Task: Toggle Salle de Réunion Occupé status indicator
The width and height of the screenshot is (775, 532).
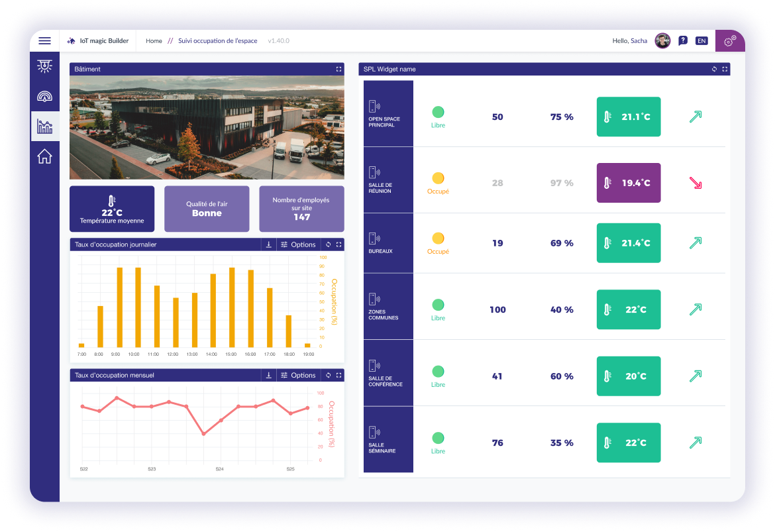Action: point(438,178)
